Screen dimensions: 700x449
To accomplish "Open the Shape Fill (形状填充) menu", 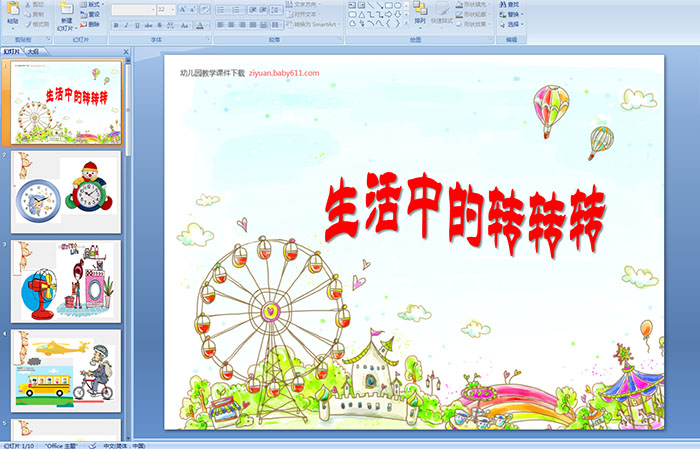I will [474, 4].
